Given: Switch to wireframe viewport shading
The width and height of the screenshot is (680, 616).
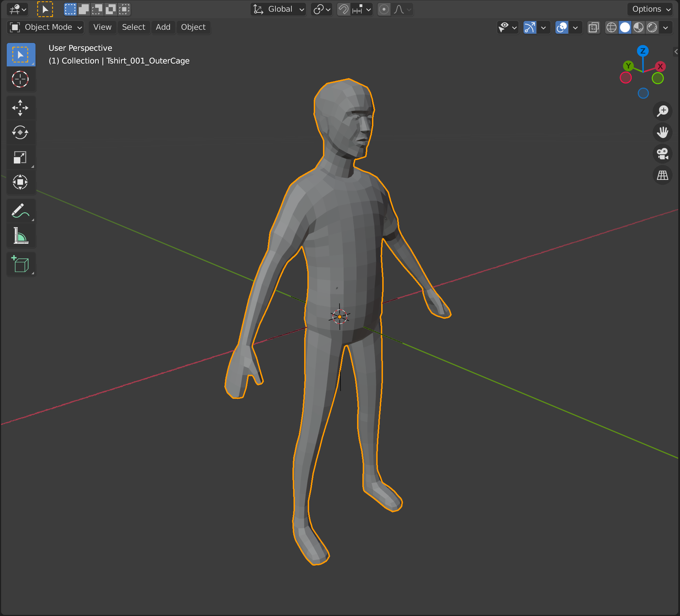Looking at the screenshot, I should pos(611,27).
